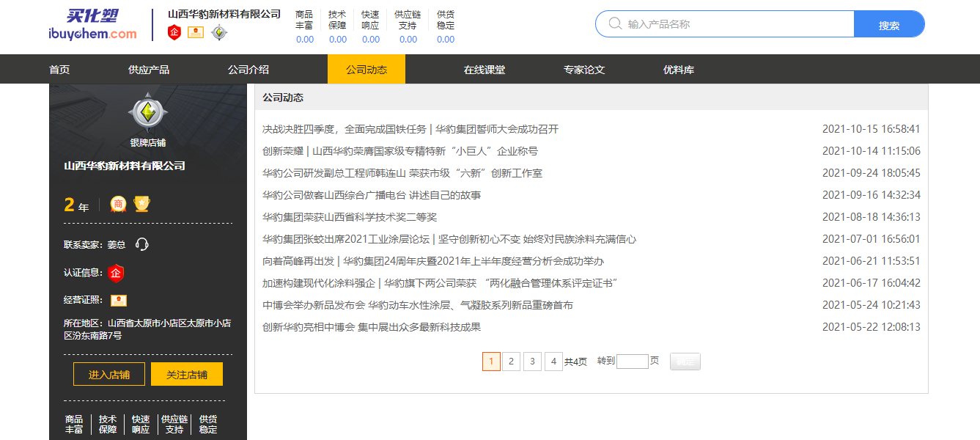Viewport: 980px width, 440px height.
Task: Click the magnifier icon in the search box
Action: pos(615,24)
